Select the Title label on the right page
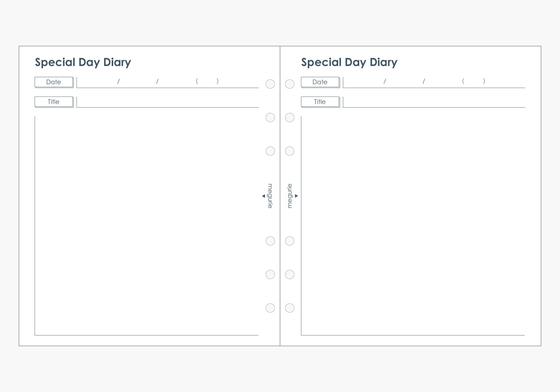The width and height of the screenshot is (560, 392). pos(320,102)
